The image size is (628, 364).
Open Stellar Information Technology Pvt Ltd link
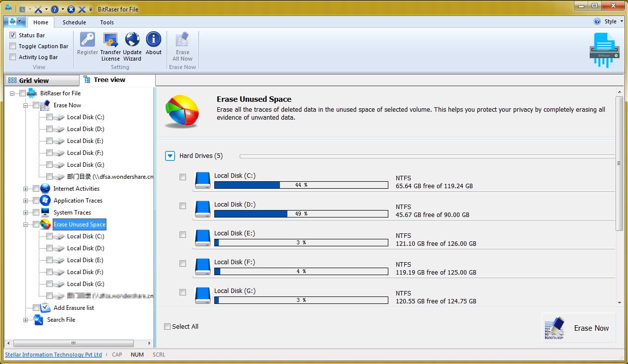click(54, 355)
